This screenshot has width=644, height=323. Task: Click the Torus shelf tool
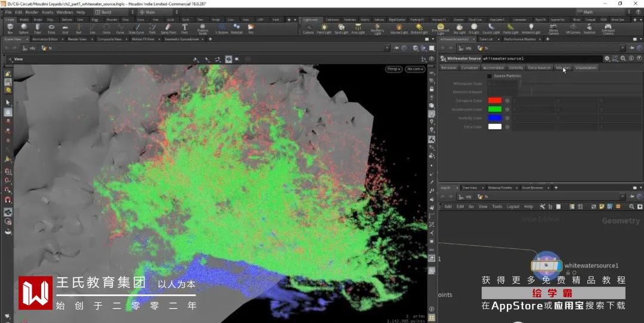[x=51, y=28]
